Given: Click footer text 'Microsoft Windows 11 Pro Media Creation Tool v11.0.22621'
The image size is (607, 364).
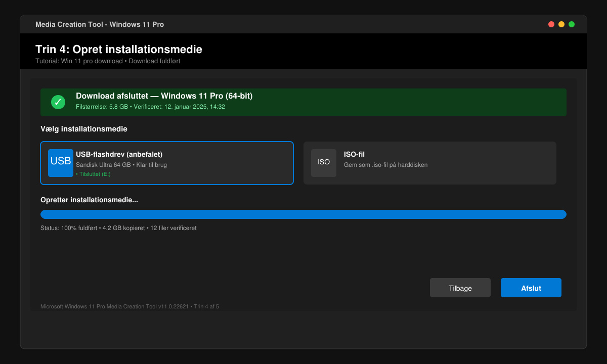Looking at the screenshot, I should pyautogui.click(x=114, y=306).
